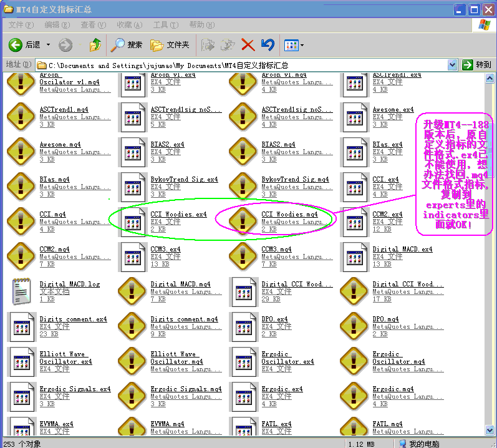Open the 工具(T) menu
Image resolution: width=497 pixels, height=448 pixels.
(x=166, y=25)
